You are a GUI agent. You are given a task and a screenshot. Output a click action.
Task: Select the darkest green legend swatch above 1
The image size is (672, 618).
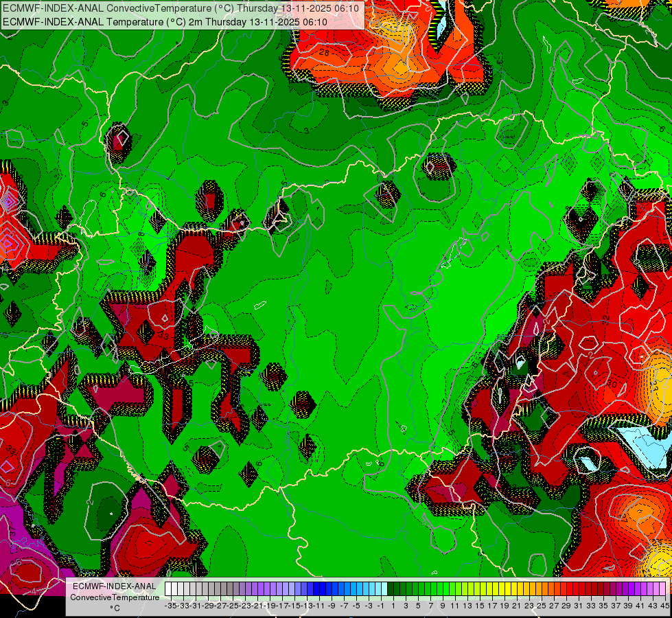[x=391, y=589]
